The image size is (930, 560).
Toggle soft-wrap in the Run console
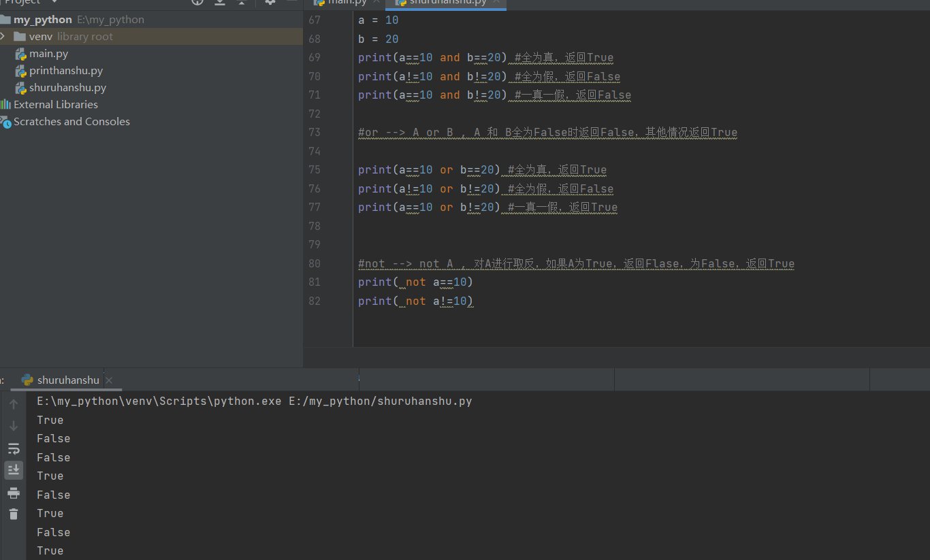tap(14, 448)
